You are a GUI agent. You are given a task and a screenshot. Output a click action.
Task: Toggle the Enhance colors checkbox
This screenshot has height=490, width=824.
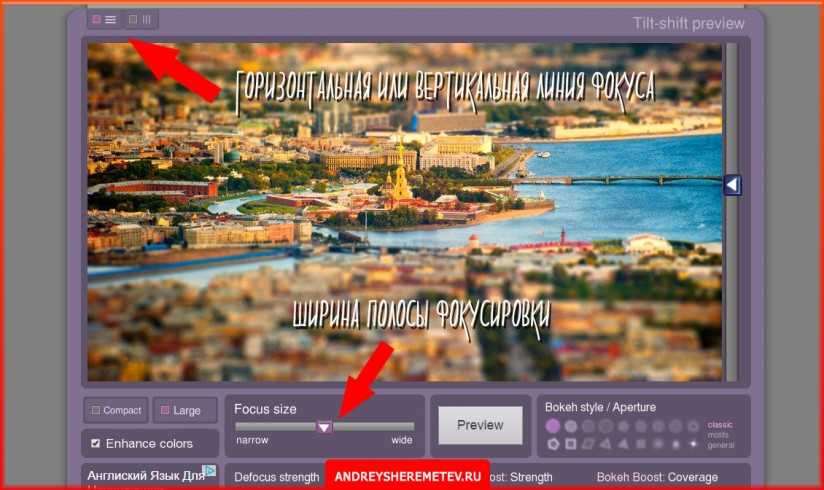[96, 443]
